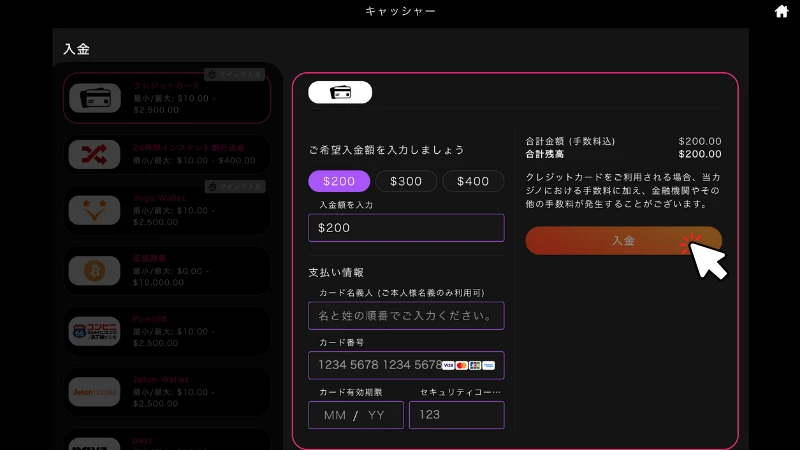Click the 入金 section heading at top left

point(77,49)
